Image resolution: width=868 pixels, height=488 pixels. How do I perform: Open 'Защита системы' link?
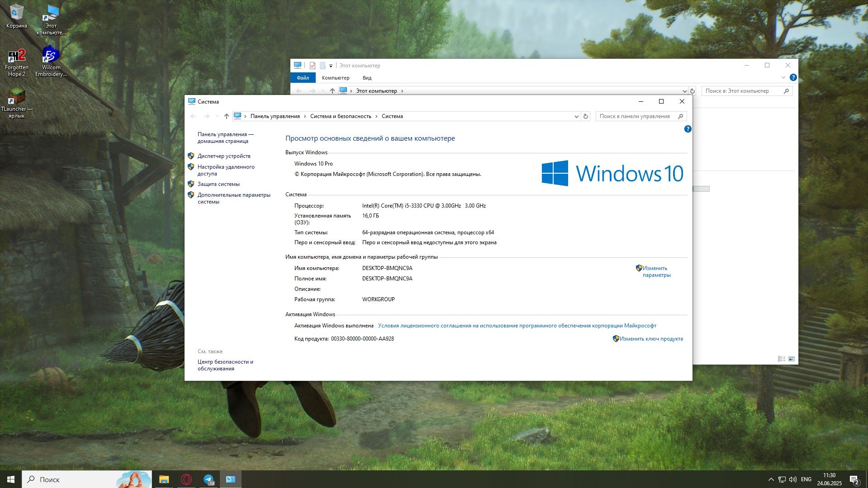(x=218, y=184)
